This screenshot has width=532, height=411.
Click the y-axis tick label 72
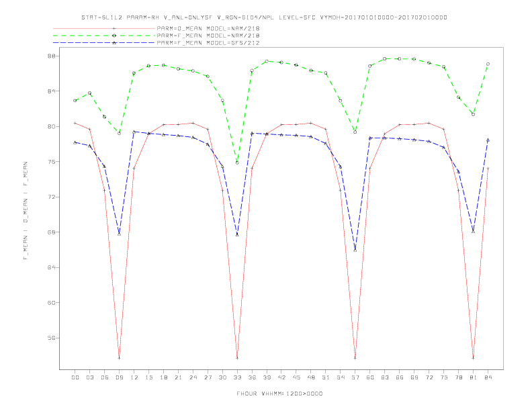(x=52, y=197)
